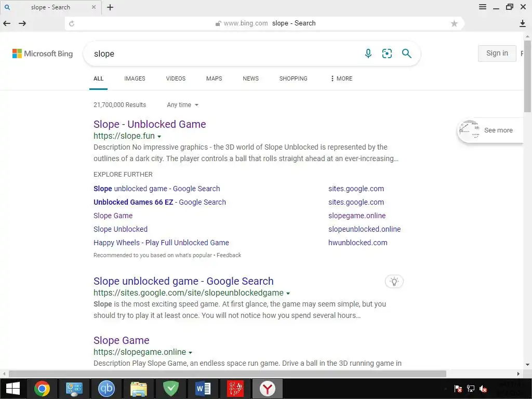Open slopeunblocked.online link
The width and height of the screenshot is (532, 399).
(x=364, y=229)
